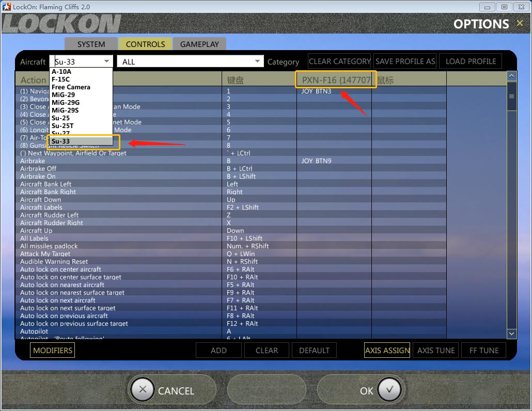Click the F2 + LShift key binding

pos(243,207)
